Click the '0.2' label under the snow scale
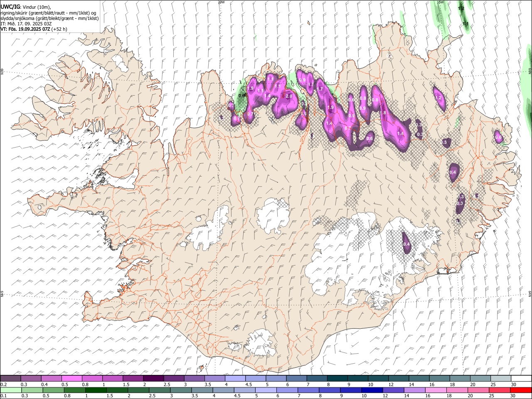The width and height of the screenshot is (532, 399). coord(4,384)
